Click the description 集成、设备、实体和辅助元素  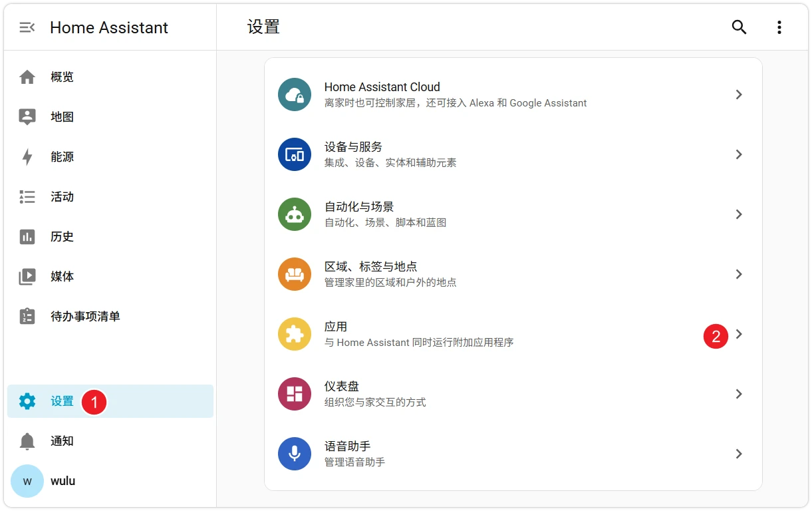pyautogui.click(x=390, y=162)
